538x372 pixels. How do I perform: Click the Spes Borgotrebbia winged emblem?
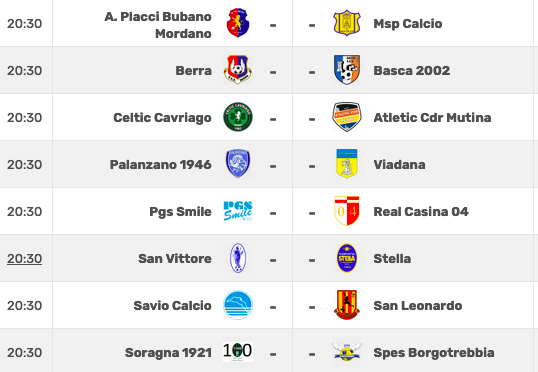coord(347,352)
